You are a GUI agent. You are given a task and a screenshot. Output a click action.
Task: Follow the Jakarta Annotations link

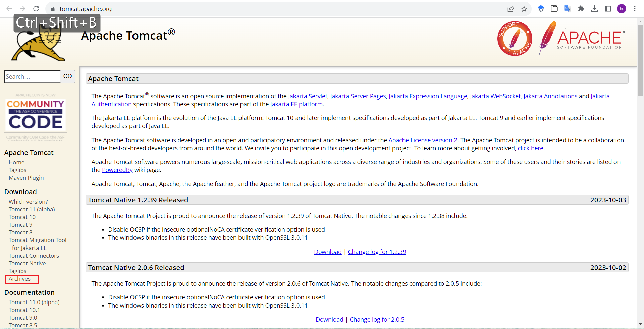pos(550,96)
